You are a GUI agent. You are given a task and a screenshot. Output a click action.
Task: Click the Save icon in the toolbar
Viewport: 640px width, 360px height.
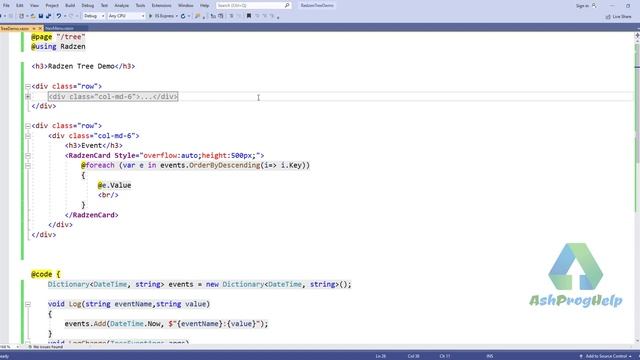(41, 16)
